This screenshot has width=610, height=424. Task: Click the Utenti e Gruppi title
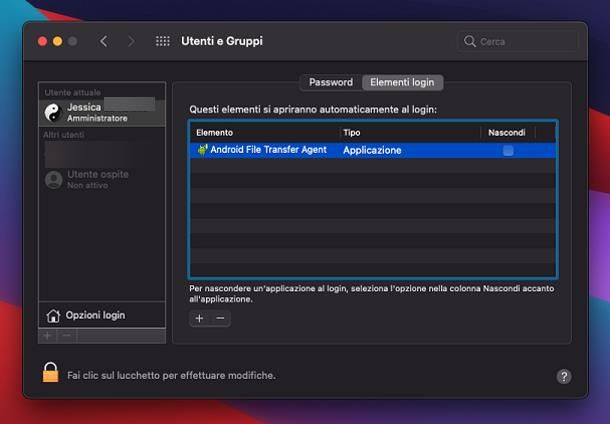(222, 41)
